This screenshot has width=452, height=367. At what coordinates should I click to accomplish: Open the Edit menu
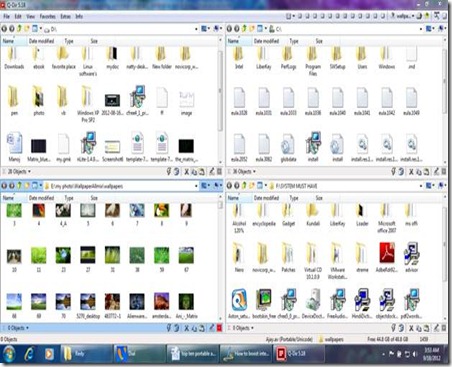tap(18, 16)
